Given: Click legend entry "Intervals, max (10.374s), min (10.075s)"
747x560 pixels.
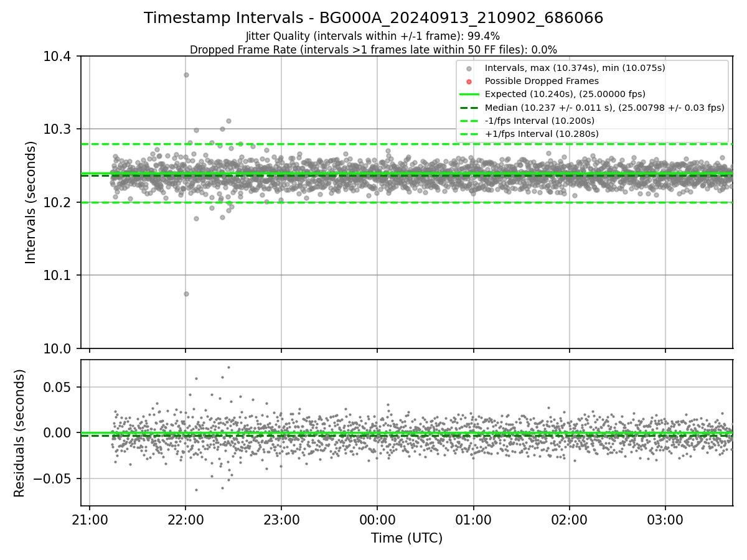Looking at the screenshot, I should pos(575,68).
